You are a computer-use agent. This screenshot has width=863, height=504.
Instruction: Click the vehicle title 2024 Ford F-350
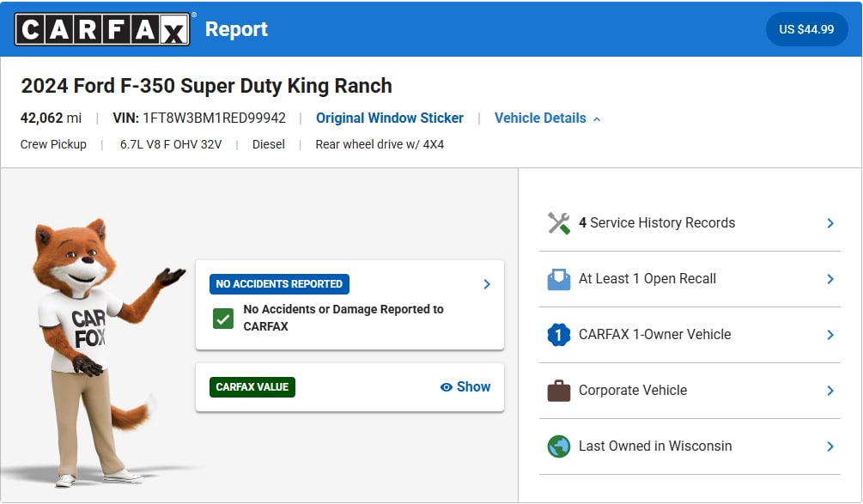(x=206, y=86)
